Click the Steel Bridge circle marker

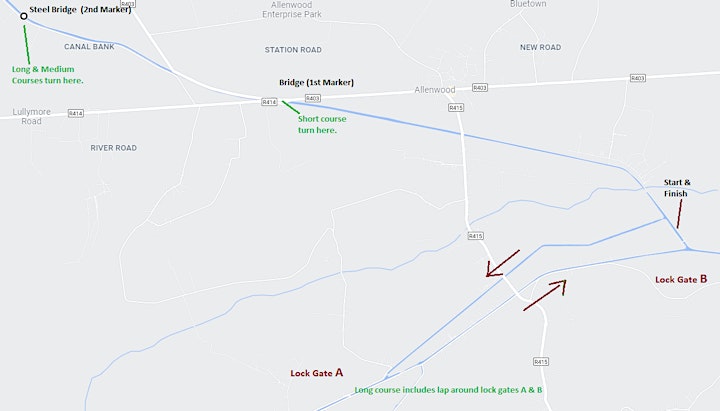(x=24, y=16)
